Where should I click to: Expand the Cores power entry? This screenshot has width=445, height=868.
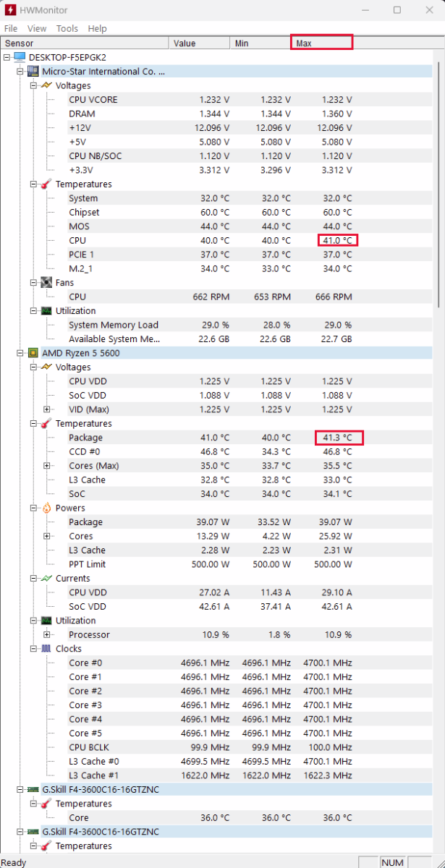[47, 536]
